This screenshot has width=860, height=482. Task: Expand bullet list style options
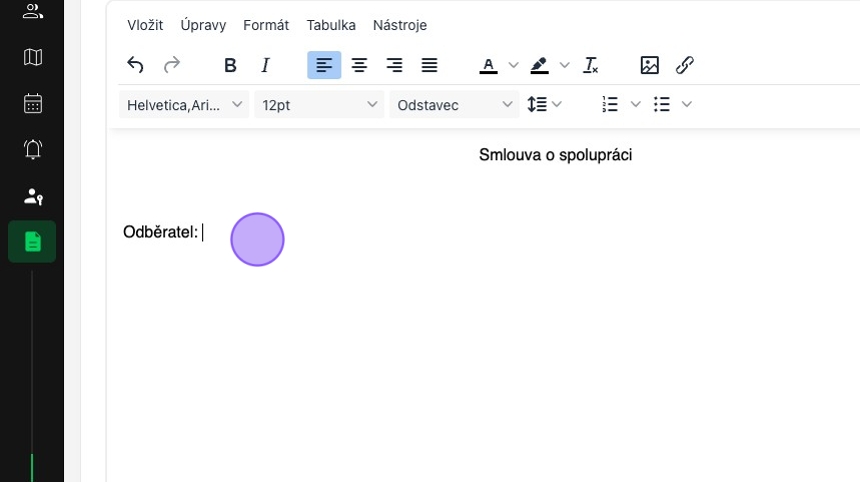687,104
